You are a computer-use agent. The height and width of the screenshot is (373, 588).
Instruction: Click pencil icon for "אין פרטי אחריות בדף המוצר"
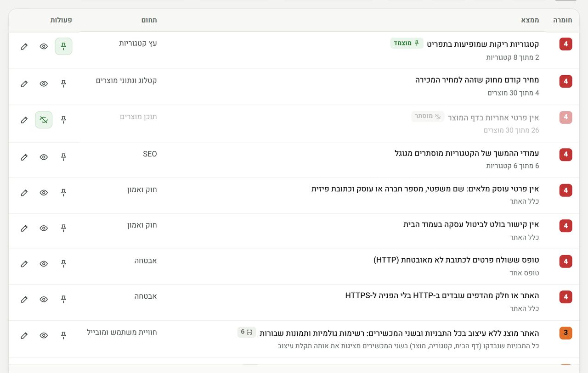(24, 120)
